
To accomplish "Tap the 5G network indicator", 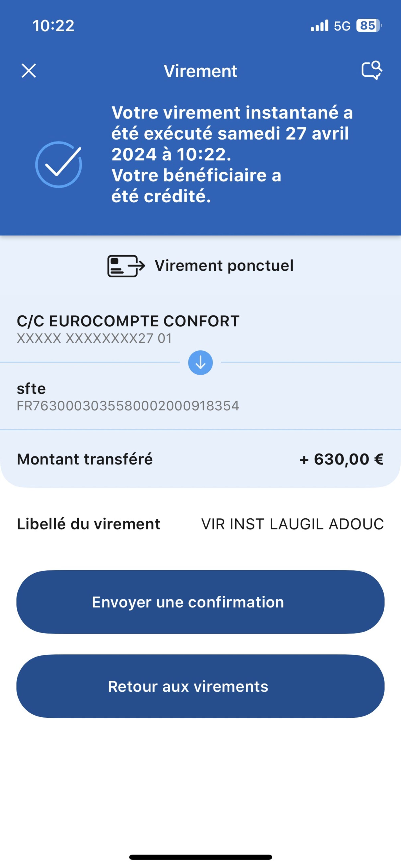I will [342, 26].
